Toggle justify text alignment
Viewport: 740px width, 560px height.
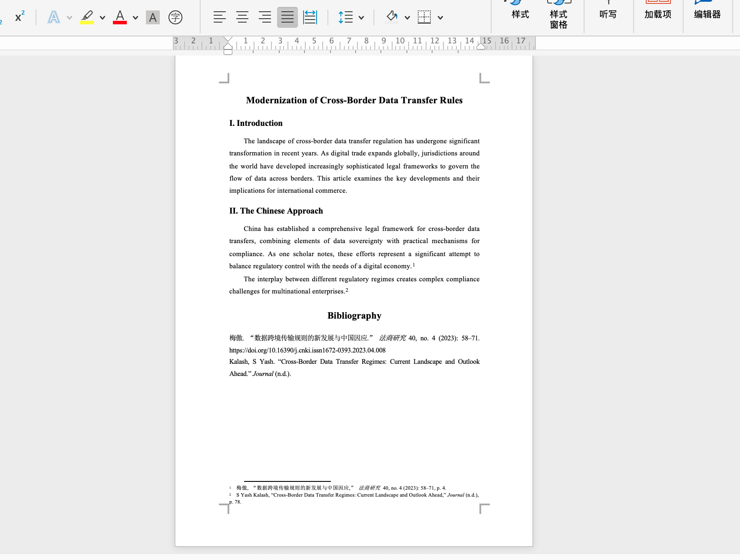pos(287,17)
